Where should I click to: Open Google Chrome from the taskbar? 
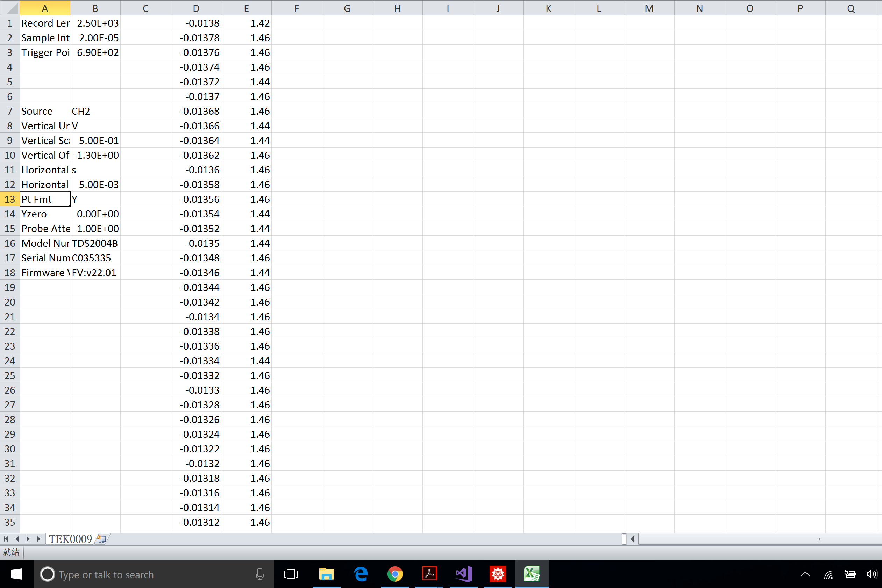click(395, 574)
